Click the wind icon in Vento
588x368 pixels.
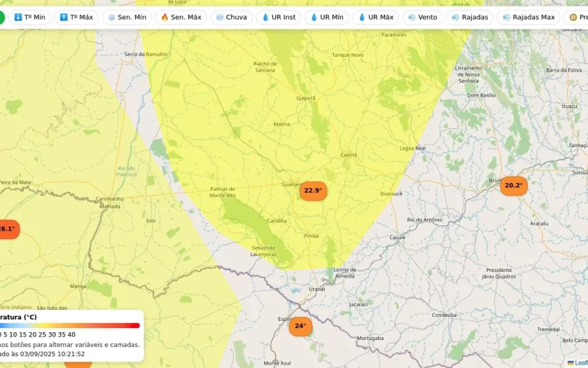[x=412, y=18]
